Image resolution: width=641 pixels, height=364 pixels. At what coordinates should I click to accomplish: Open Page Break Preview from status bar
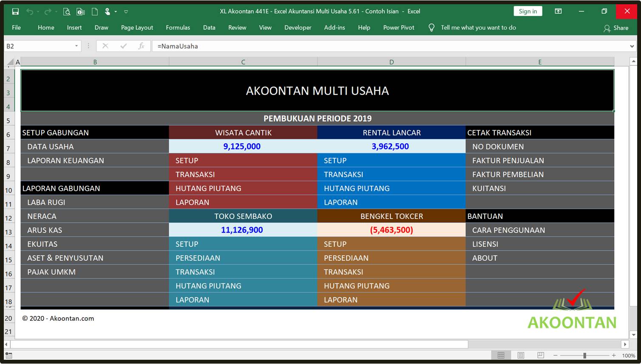coord(540,355)
